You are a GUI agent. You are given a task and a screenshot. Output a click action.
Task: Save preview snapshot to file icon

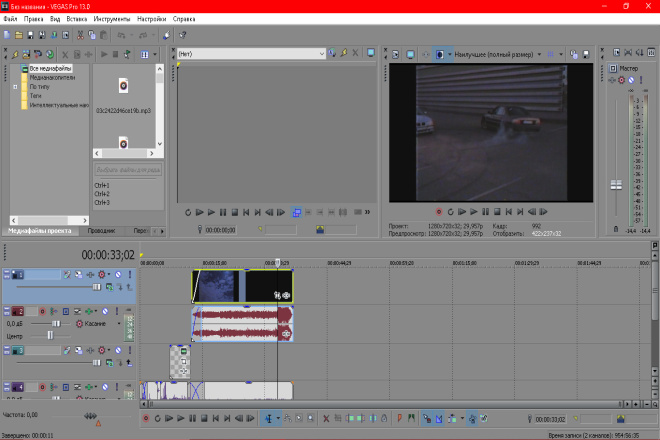585,54
